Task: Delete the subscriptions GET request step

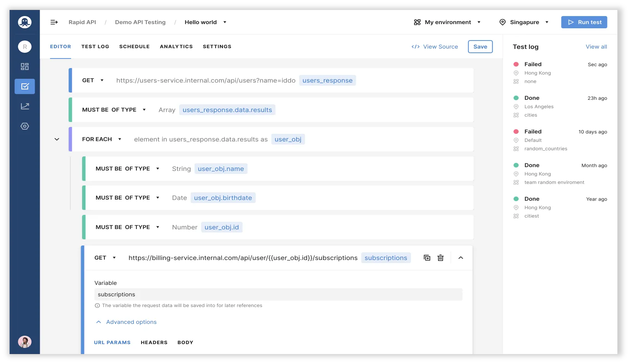Action: tap(440, 258)
